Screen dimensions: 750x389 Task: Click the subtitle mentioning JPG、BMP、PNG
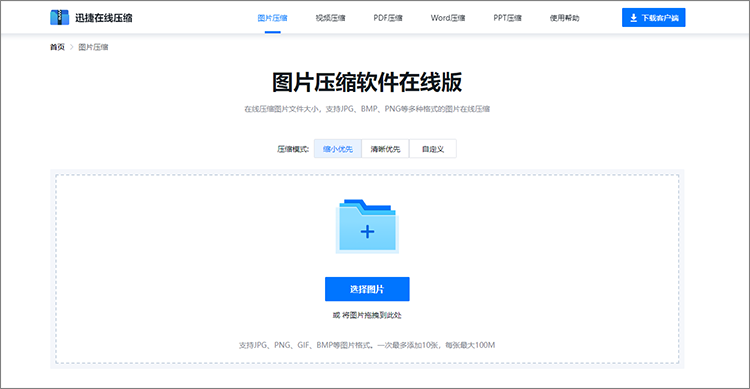click(x=367, y=109)
